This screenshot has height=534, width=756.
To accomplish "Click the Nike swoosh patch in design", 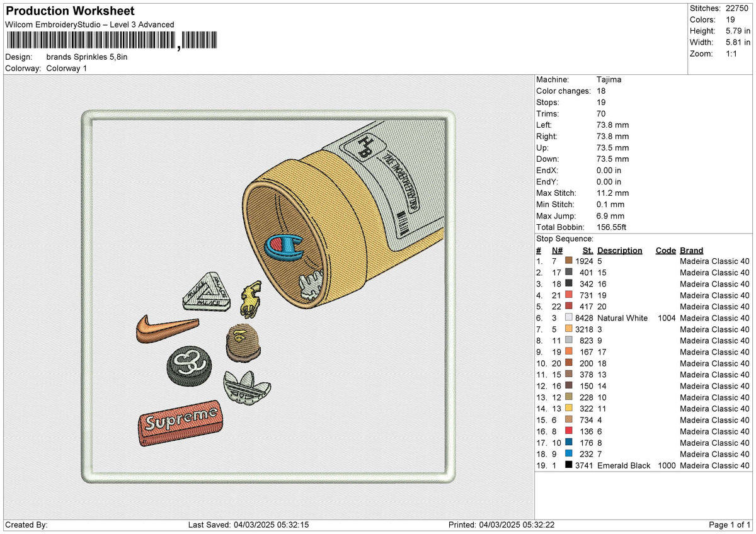I will [166, 329].
